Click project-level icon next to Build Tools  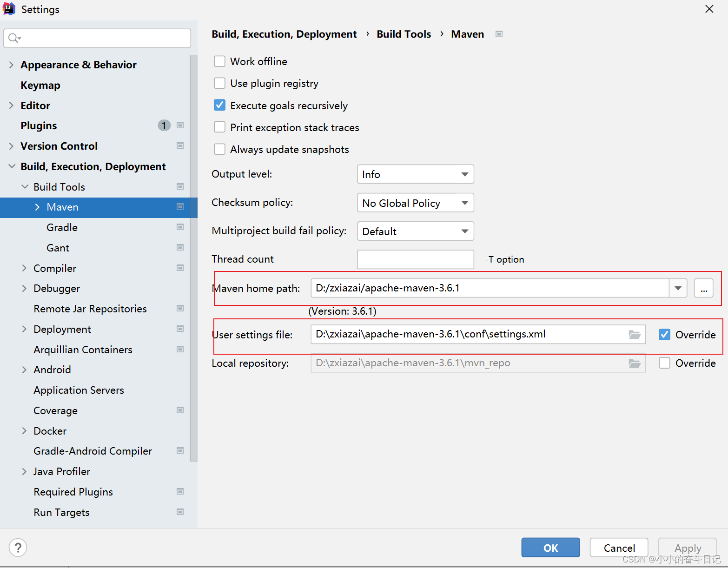click(x=180, y=187)
